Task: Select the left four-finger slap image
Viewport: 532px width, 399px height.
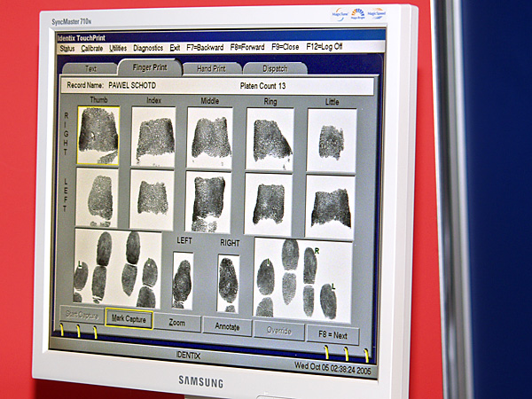Action: [x=117, y=268]
